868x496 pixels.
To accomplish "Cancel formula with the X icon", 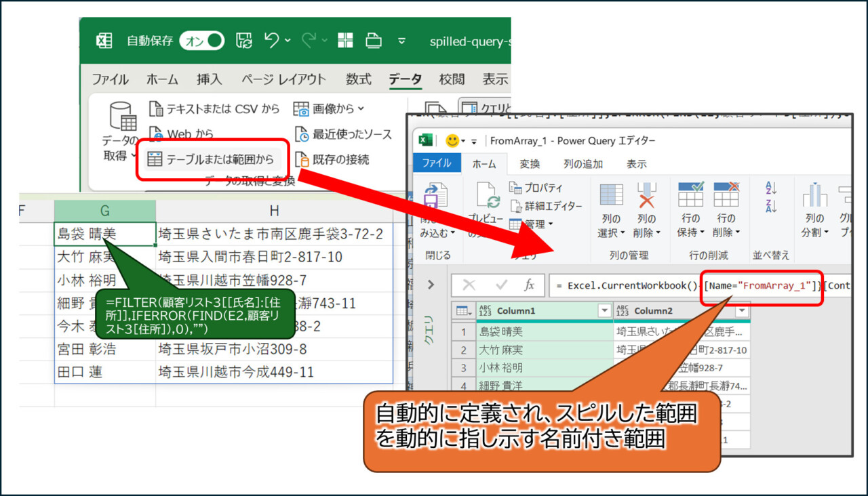I will click(469, 285).
